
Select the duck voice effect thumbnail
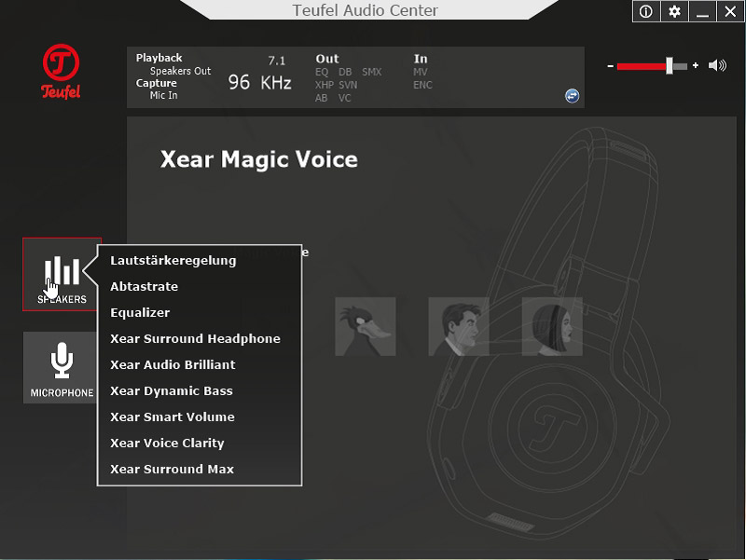(x=366, y=326)
